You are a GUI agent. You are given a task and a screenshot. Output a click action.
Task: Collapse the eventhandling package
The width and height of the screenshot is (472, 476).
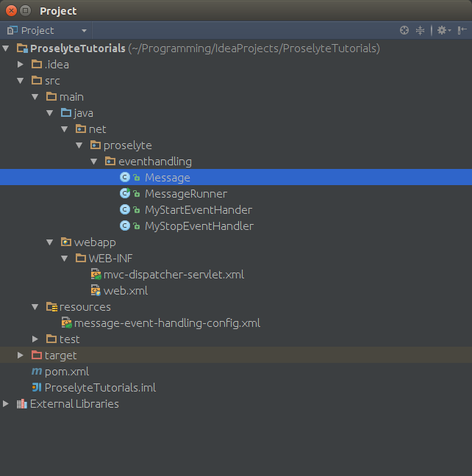(x=94, y=162)
